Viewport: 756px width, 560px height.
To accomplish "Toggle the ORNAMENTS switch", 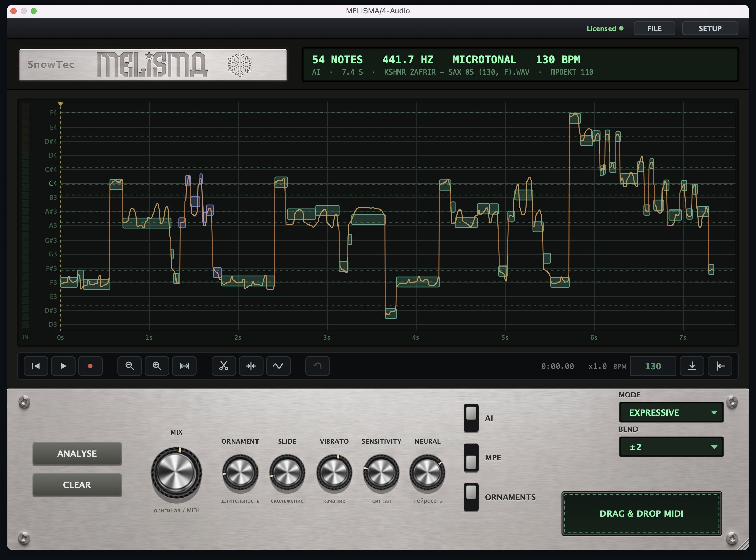I will (x=471, y=497).
